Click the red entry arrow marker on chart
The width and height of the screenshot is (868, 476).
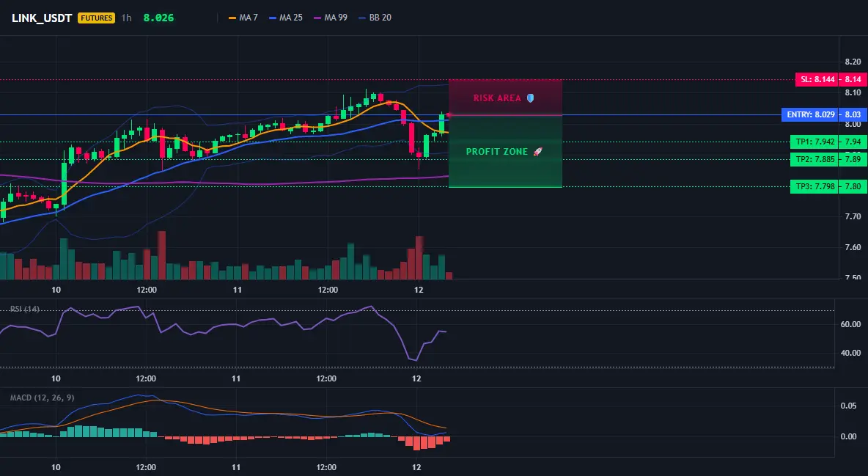449,115
